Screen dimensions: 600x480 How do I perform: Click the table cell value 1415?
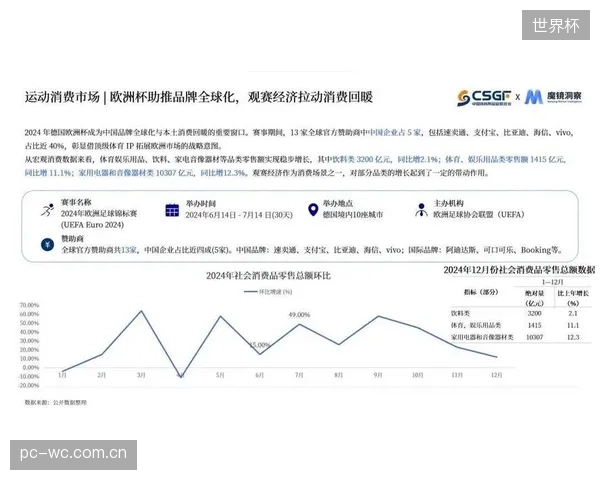(x=534, y=325)
